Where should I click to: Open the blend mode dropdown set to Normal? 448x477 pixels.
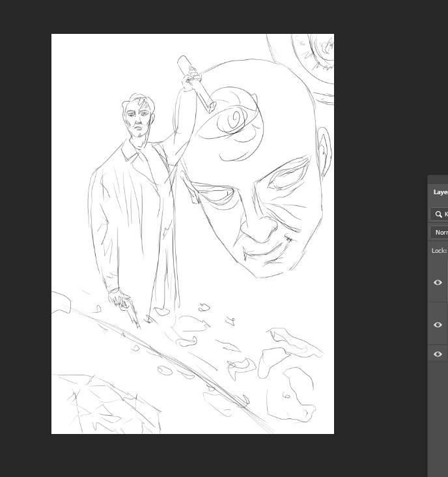[440, 232]
